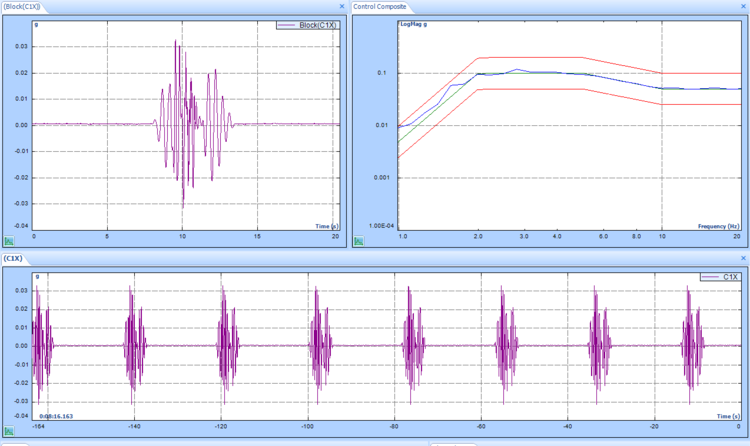
Task: Click the chart icon below the Control Composite plot
Action: click(x=359, y=240)
